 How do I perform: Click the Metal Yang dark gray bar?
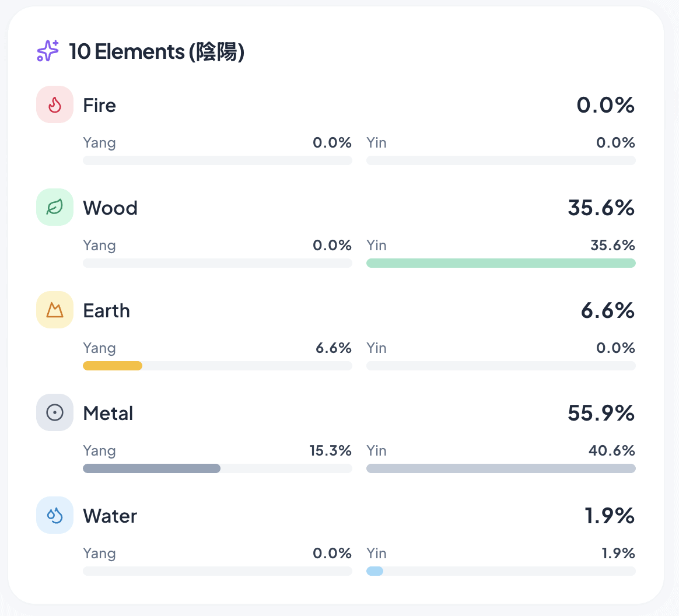point(152,468)
